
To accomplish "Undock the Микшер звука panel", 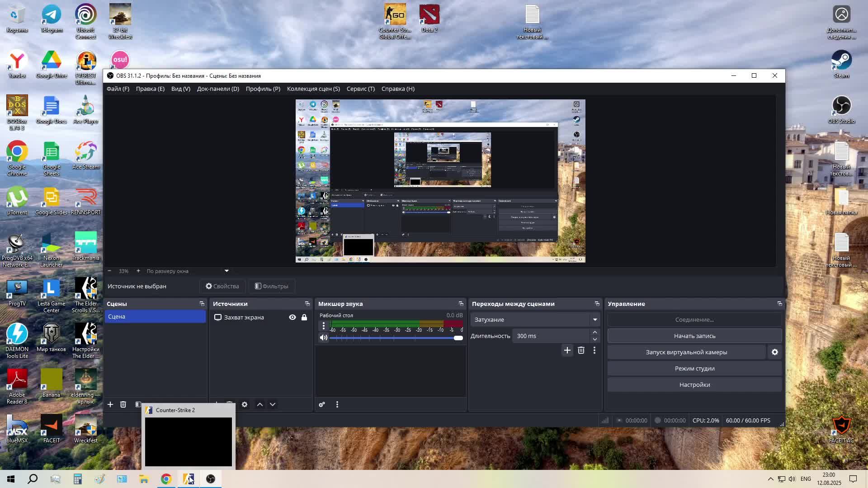I will coord(461,304).
